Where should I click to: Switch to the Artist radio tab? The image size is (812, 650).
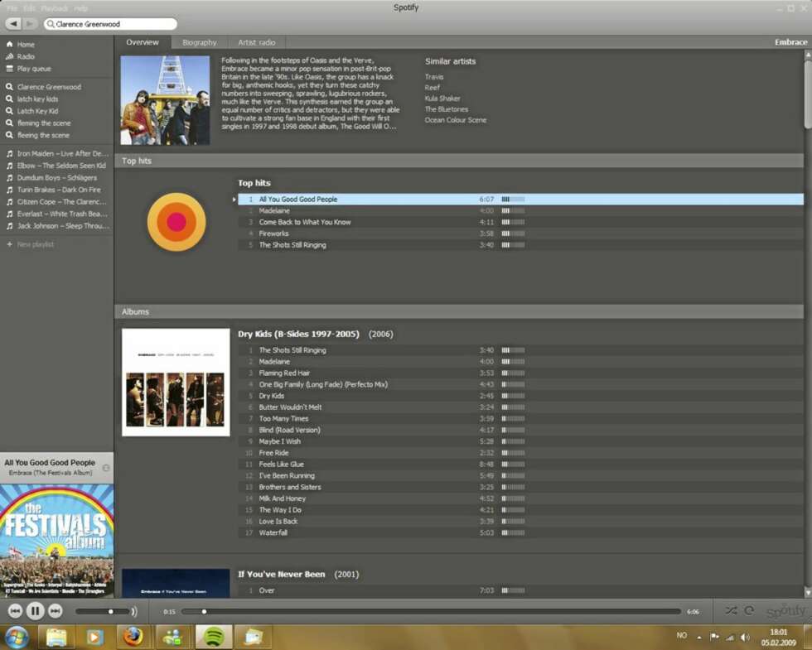coord(256,42)
